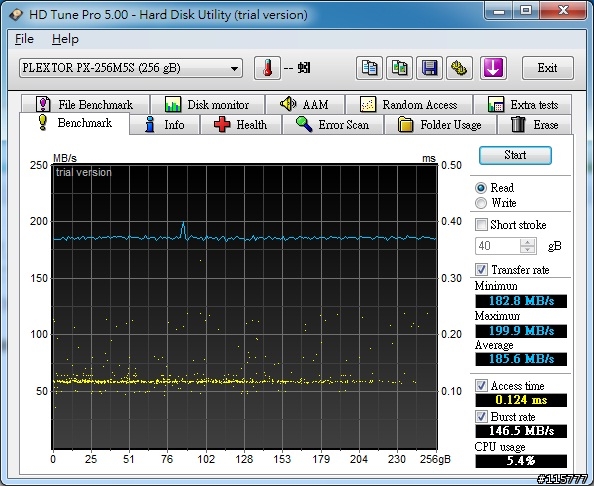594x487 pixels.
Task: Open the File menu
Action: point(24,39)
